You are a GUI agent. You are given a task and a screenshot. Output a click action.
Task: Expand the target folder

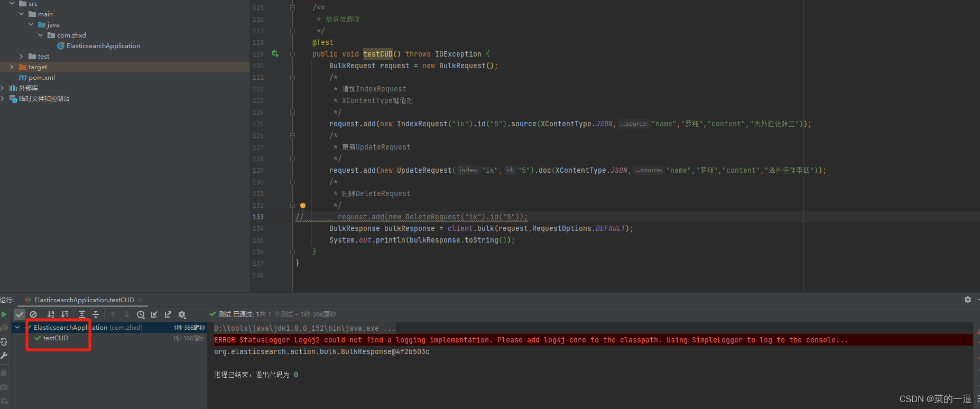click(12, 67)
